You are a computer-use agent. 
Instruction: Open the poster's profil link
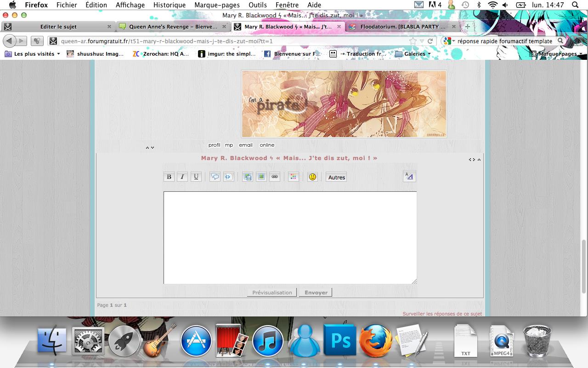pyautogui.click(x=215, y=145)
